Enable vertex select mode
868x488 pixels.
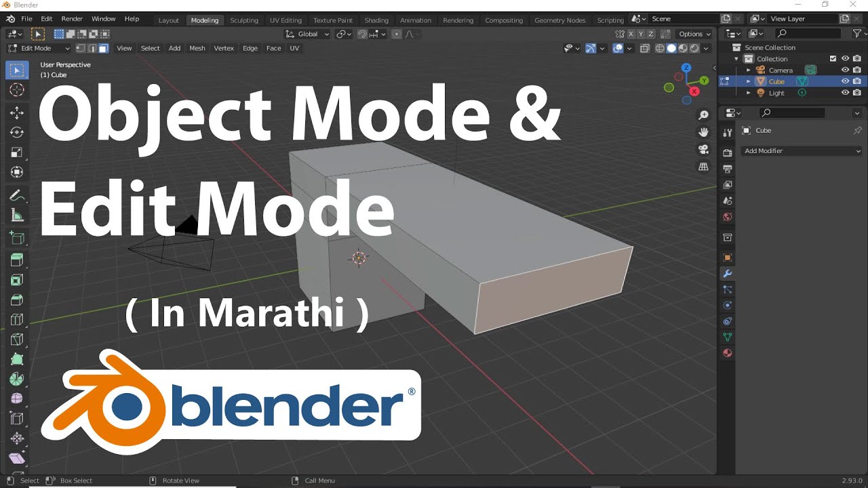coord(81,48)
